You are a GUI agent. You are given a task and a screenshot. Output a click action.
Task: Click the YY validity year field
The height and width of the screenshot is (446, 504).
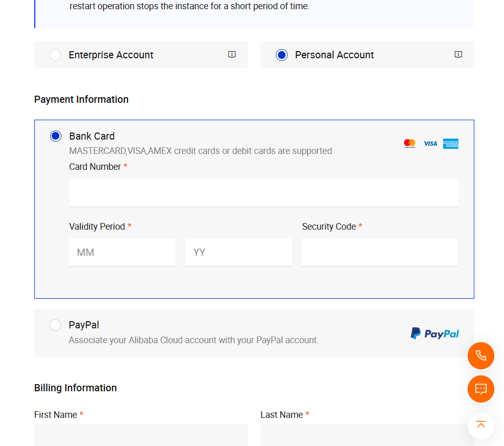[x=238, y=252]
